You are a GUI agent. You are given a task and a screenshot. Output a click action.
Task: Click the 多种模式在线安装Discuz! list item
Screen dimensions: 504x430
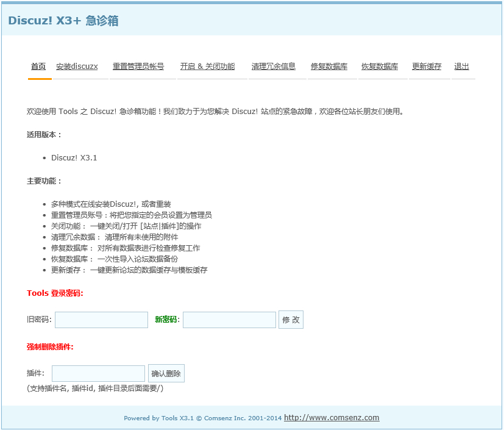[x=111, y=204]
